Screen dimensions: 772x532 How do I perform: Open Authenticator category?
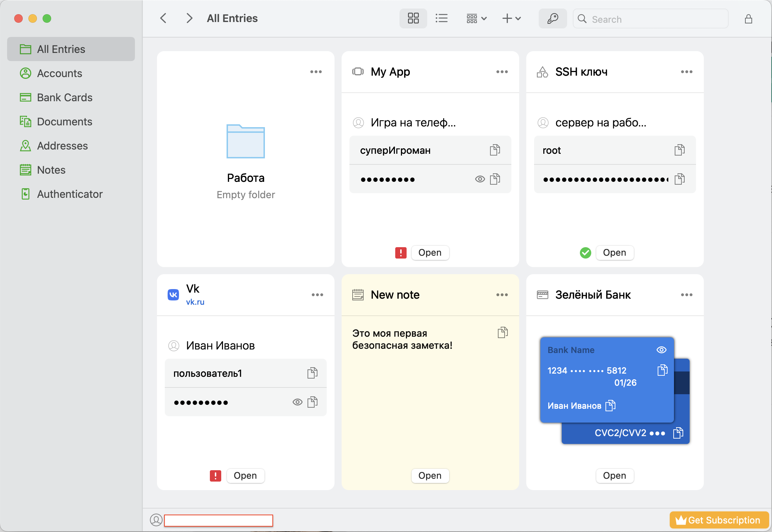pyautogui.click(x=71, y=194)
